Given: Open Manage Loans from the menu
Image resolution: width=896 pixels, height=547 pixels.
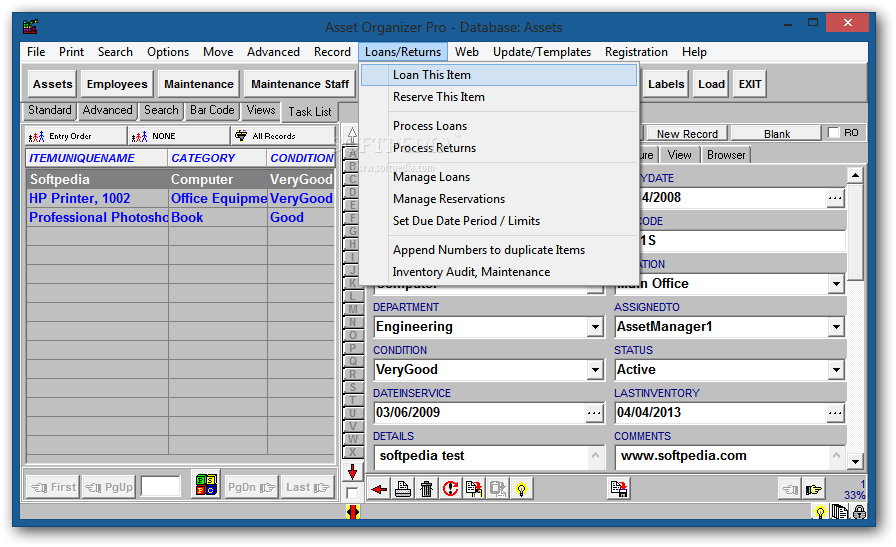Looking at the screenshot, I should point(499,177).
